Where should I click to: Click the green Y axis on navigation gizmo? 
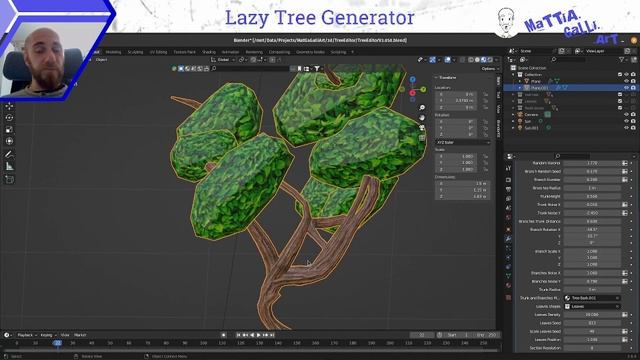(423, 89)
